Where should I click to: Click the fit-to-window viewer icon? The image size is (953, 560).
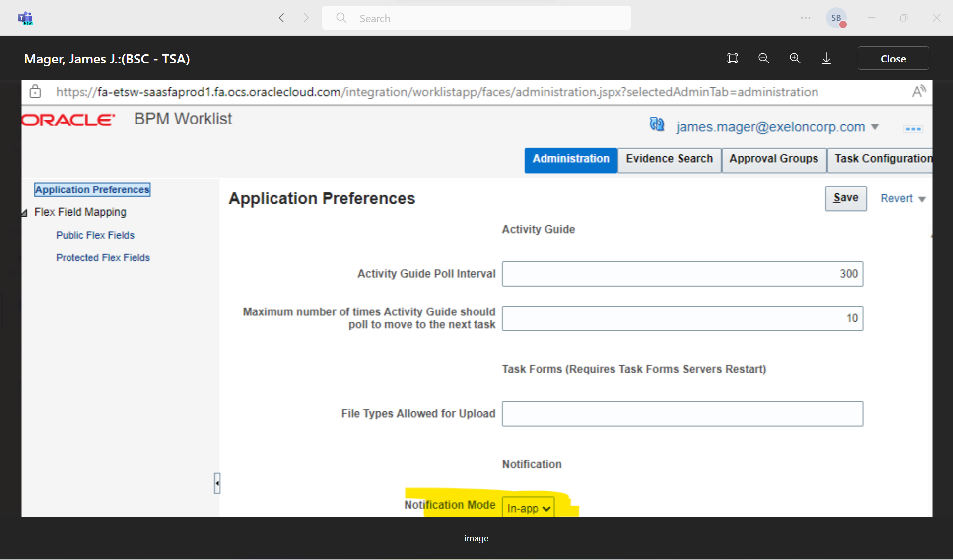click(733, 58)
